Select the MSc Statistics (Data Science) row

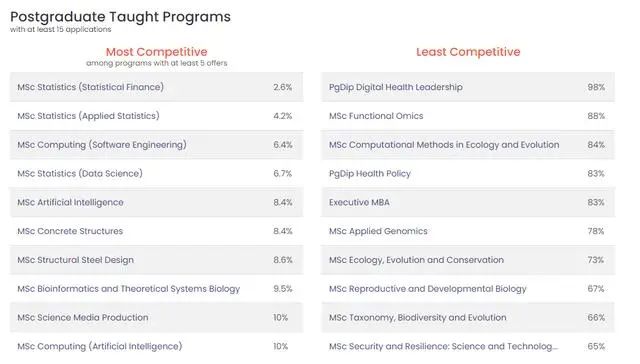click(x=156, y=173)
